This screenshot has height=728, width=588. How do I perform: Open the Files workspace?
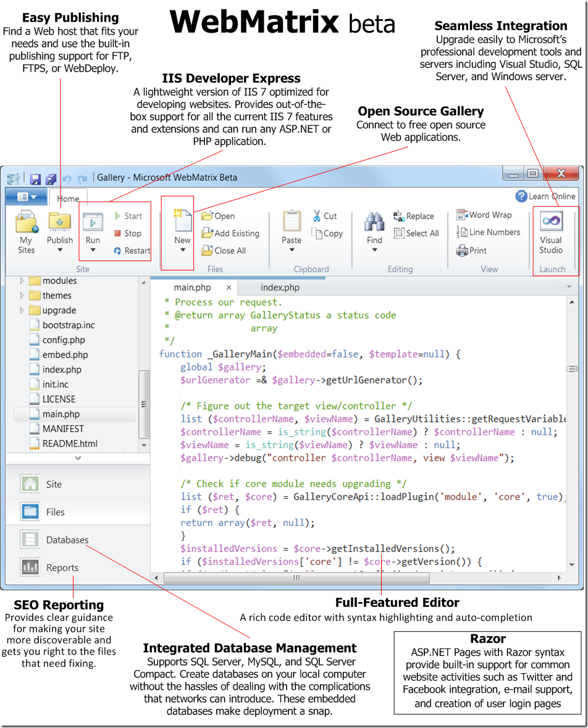78,512
